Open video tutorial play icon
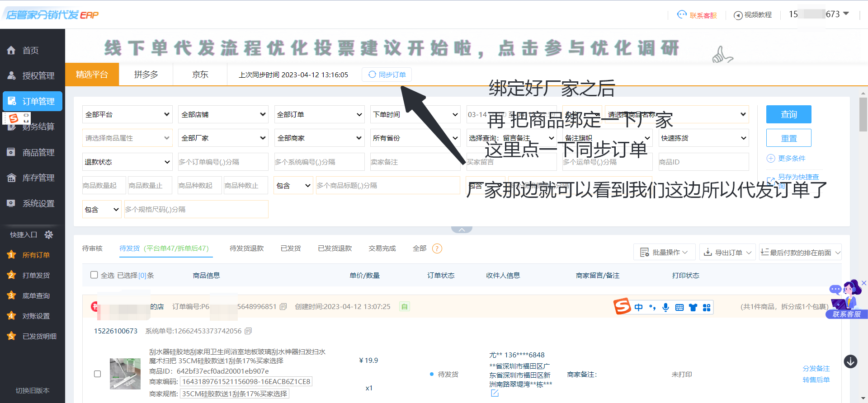Screen dimensions: 868x403 pyautogui.click(x=738, y=15)
